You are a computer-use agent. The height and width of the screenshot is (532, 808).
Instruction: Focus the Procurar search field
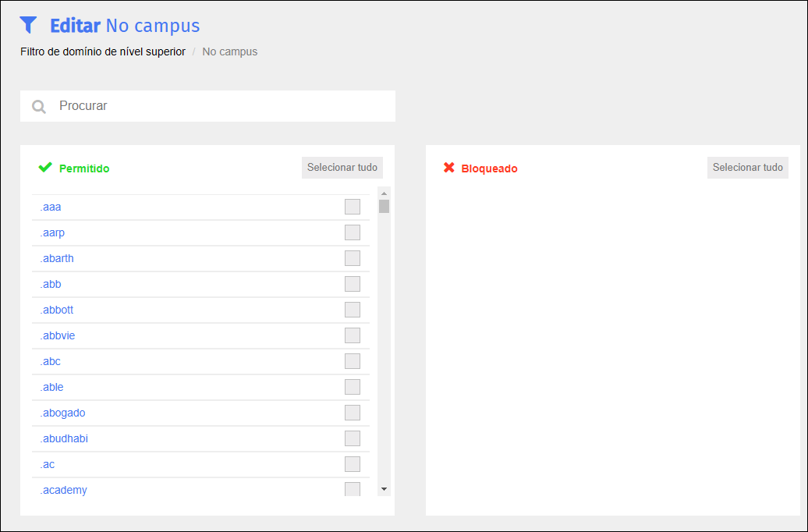tap(207, 106)
